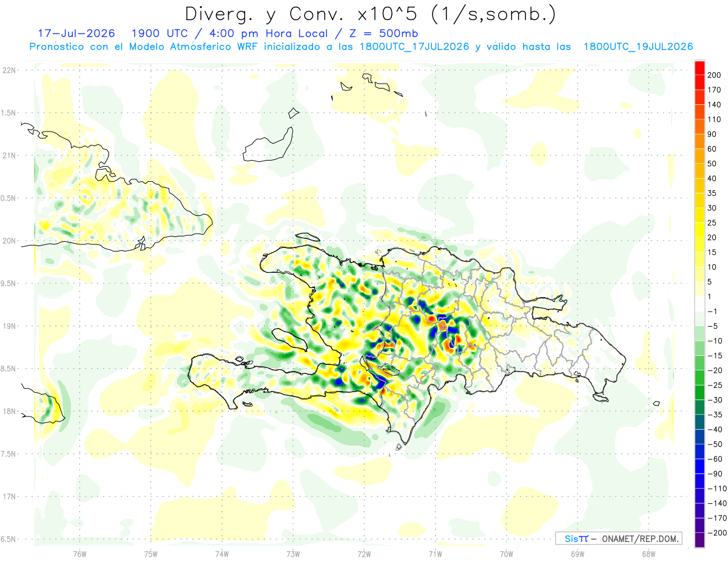Click the '22N' latitude label
The width and height of the screenshot is (728, 562).
pyautogui.click(x=9, y=70)
